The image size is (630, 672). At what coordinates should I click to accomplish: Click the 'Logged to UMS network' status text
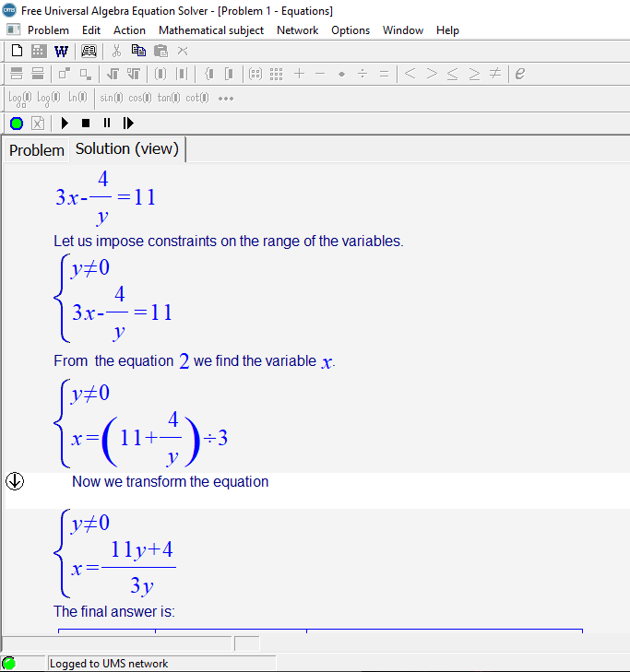(x=109, y=664)
